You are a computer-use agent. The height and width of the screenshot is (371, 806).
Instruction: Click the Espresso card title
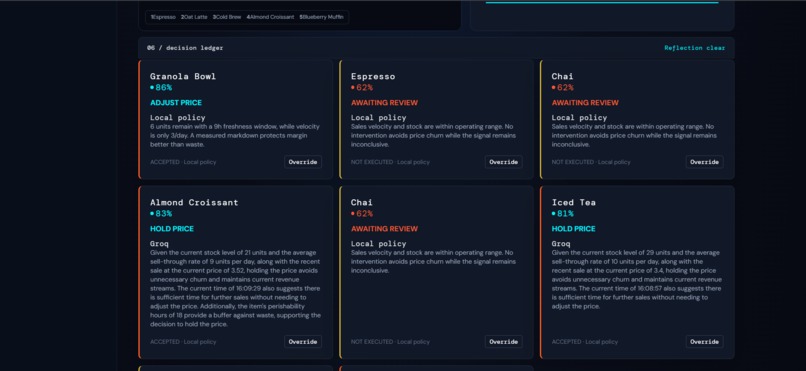click(x=373, y=77)
